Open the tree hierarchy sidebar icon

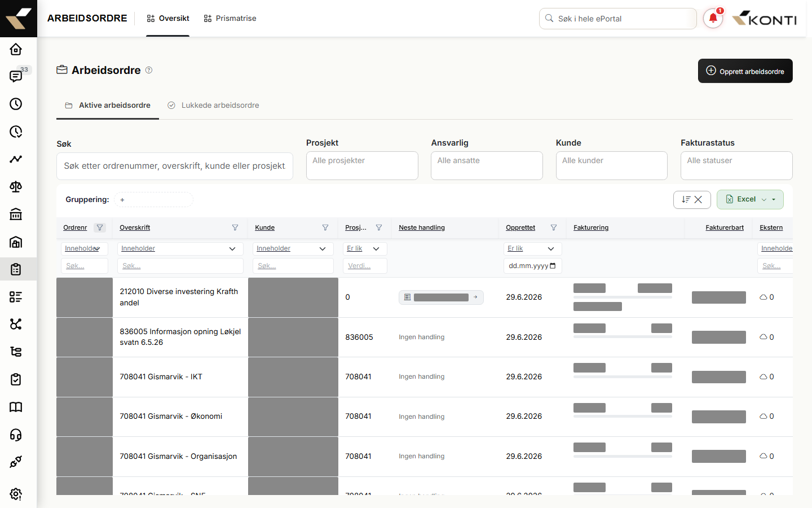16,352
